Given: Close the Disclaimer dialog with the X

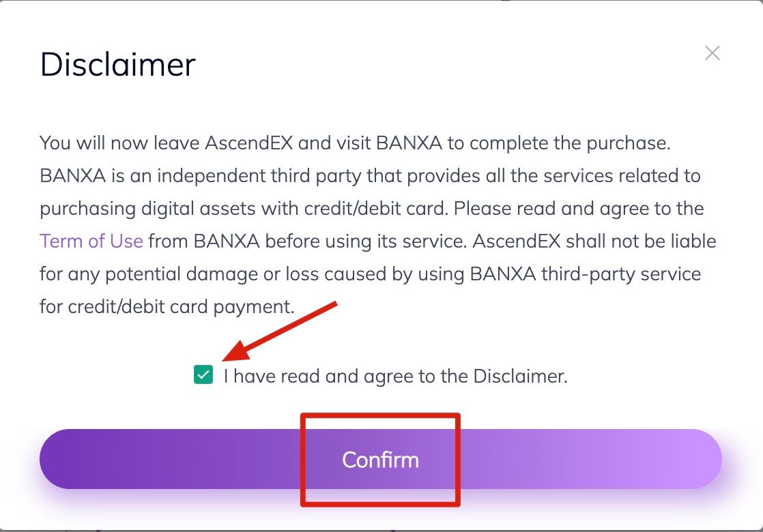Looking at the screenshot, I should pyautogui.click(x=712, y=53).
